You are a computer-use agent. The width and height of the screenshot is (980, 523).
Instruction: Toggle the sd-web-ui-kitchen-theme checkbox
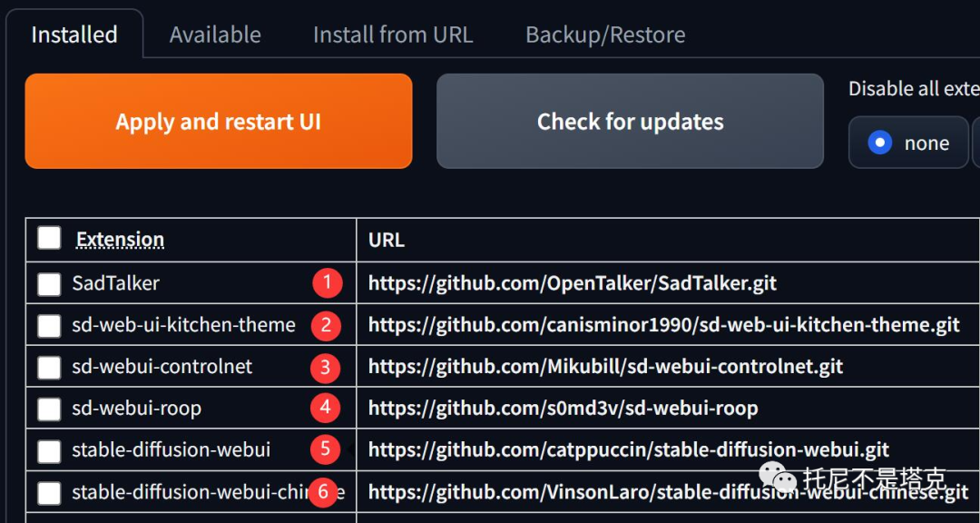click(49, 326)
